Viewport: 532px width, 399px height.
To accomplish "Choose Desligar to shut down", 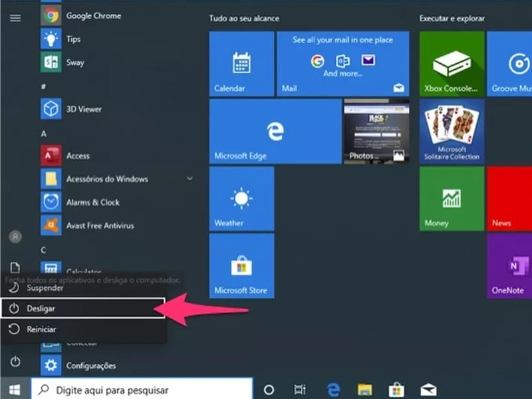I will coord(83,308).
